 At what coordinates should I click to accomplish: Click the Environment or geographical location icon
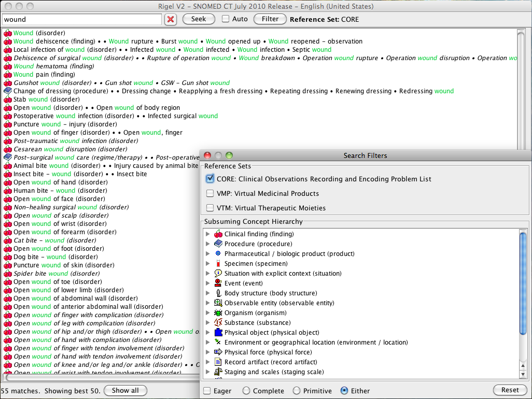pos(218,342)
